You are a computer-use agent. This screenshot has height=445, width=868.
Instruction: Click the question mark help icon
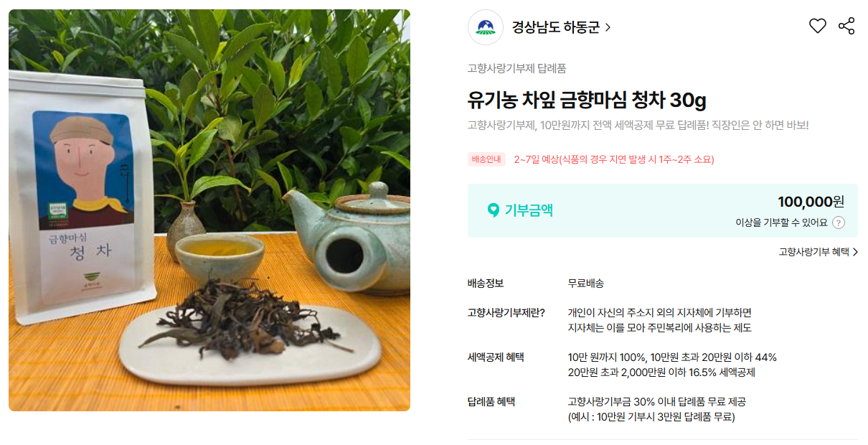point(839,222)
